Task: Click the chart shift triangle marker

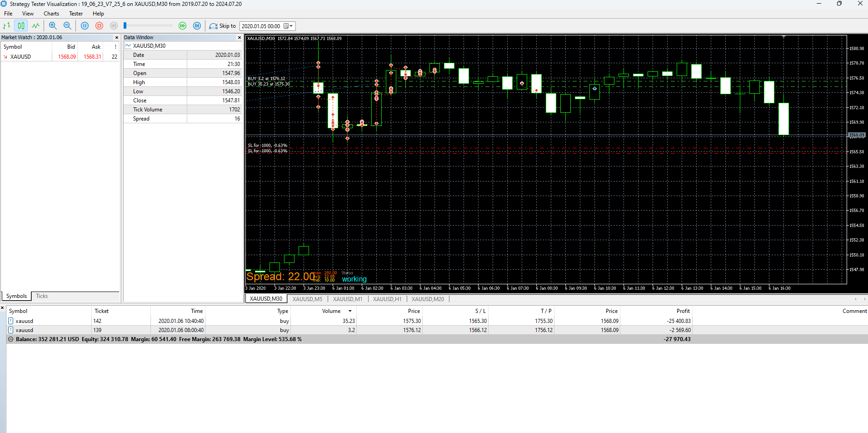Action: (783, 36)
